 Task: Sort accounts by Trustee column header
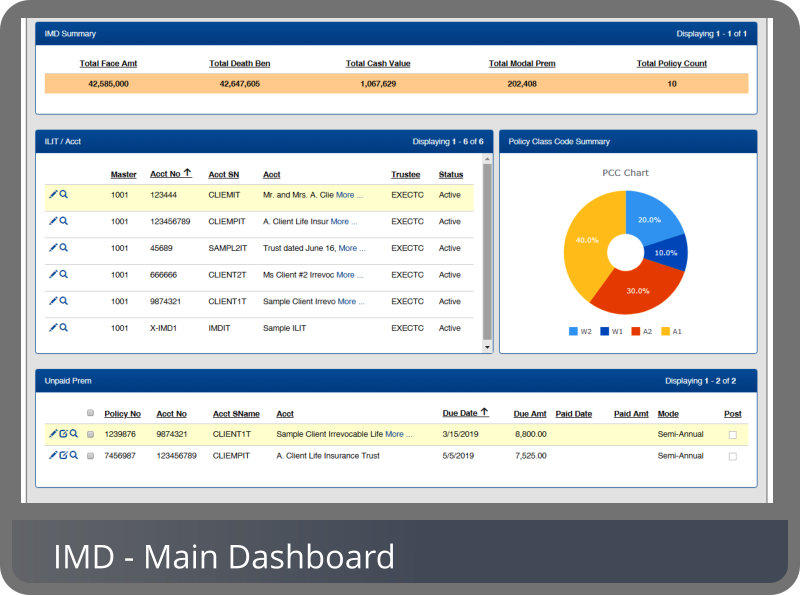(x=406, y=175)
